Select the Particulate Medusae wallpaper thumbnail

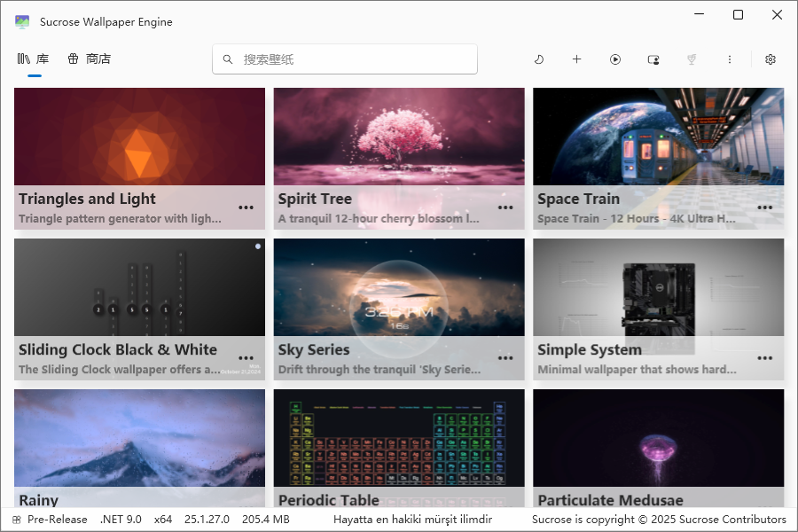tap(659, 438)
